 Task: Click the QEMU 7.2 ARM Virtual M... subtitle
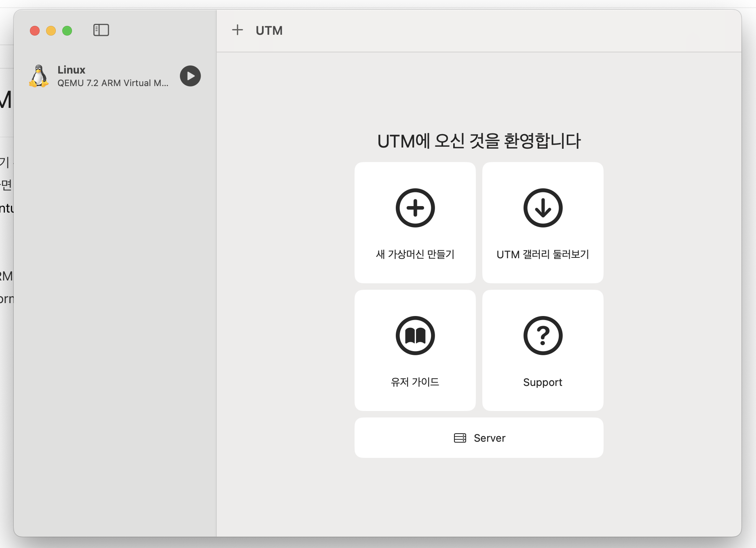pyautogui.click(x=113, y=83)
